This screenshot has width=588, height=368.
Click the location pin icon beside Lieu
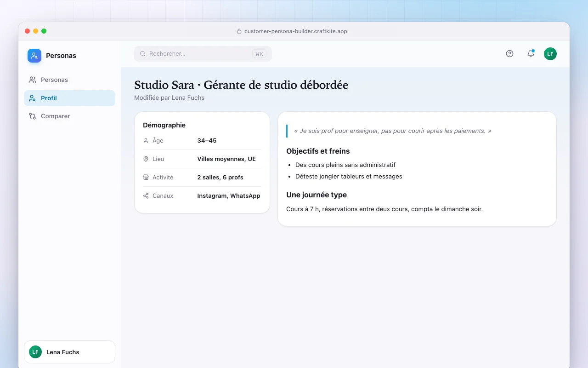coord(146,159)
